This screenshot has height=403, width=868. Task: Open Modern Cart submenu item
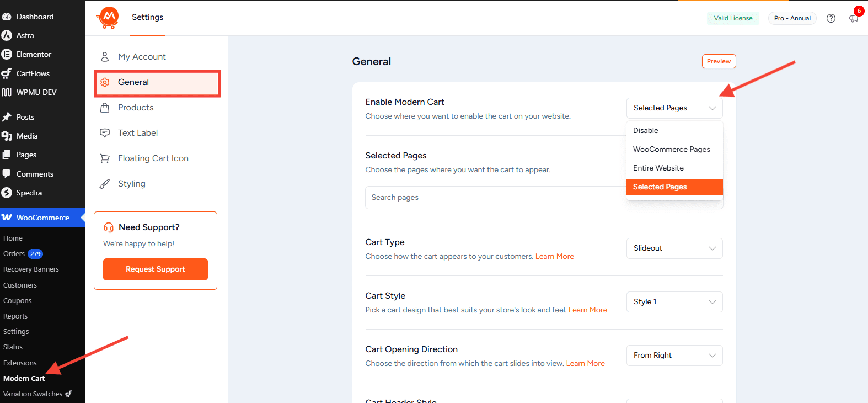pos(24,379)
